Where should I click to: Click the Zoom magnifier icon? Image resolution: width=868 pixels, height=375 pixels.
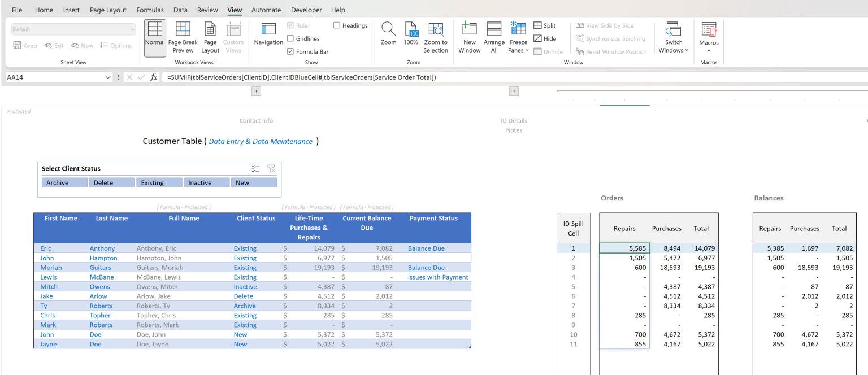388,34
